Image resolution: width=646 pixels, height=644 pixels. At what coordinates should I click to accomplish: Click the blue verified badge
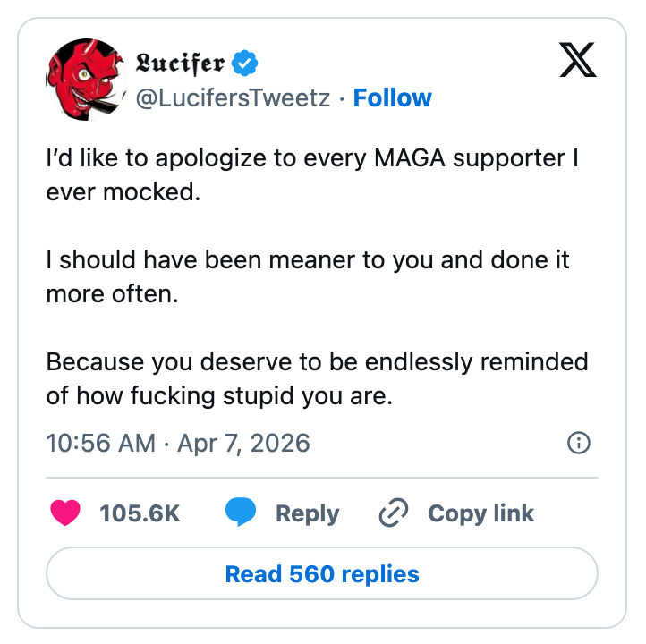(x=245, y=64)
